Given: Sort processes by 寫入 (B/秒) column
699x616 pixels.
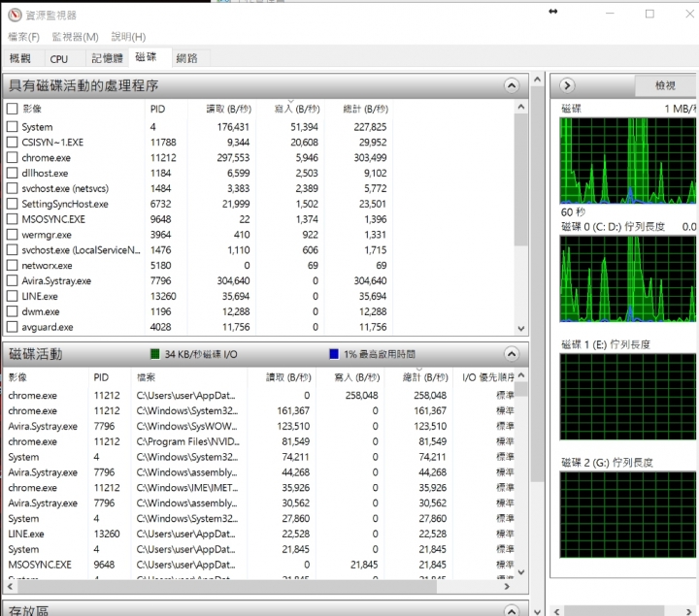Looking at the screenshot, I should coord(290,109).
